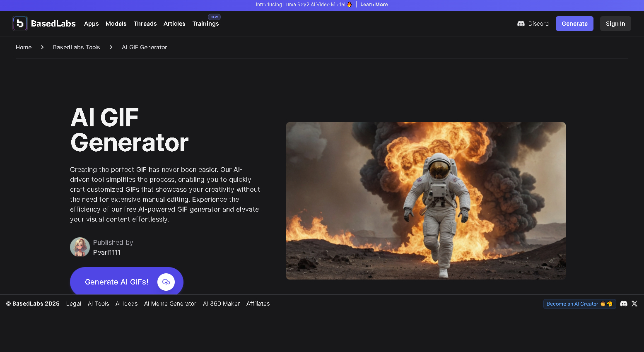
Task: Open the AI Meme Generator footer link
Action: click(x=170, y=304)
